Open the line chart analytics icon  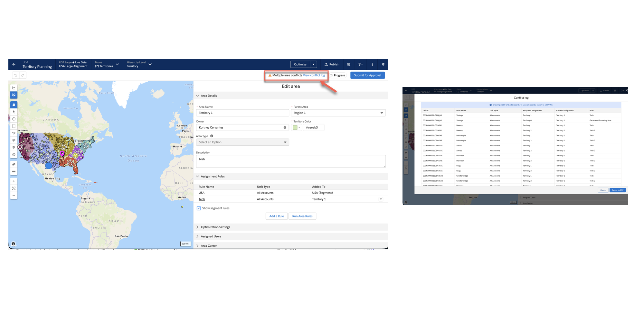click(14, 88)
